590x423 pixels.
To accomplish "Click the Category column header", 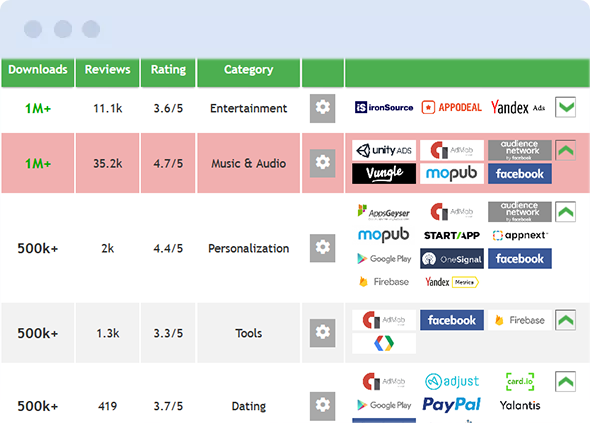I will click(249, 70).
